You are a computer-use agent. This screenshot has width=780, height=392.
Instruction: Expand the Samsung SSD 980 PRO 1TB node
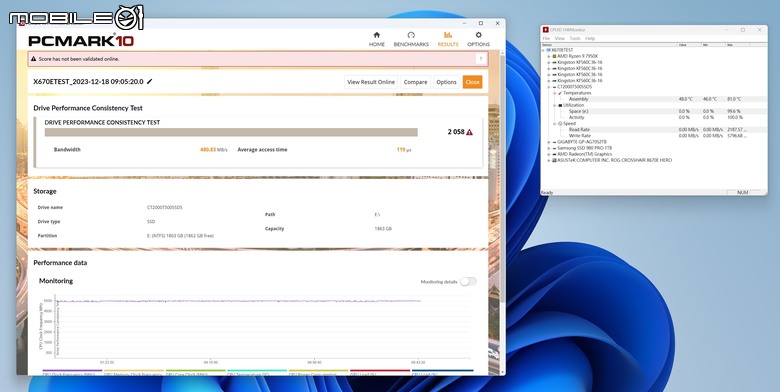(549, 148)
